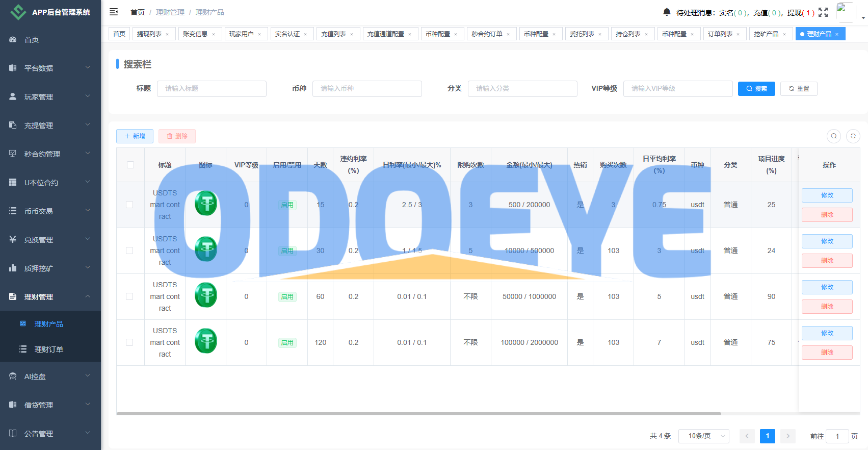The height and width of the screenshot is (450, 868).
Task: Expand the 平台数据 menu chevron
Action: 88,67
